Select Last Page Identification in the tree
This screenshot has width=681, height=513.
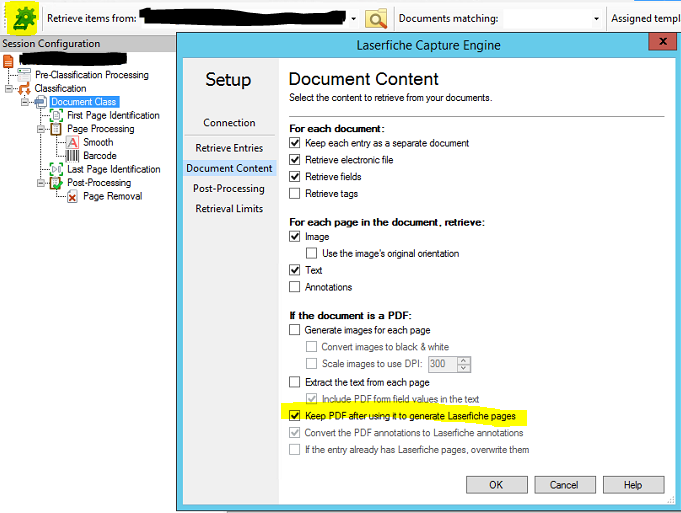pyautogui.click(x=114, y=169)
